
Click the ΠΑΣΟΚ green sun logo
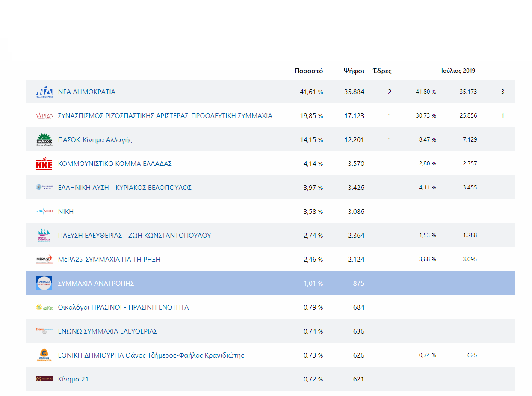pyautogui.click(x=44, y=140)
